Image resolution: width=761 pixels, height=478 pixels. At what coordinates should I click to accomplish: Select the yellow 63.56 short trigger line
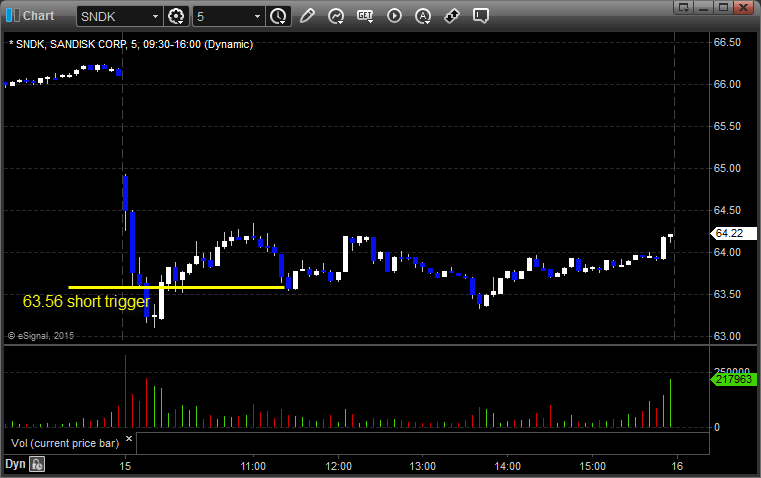(176, 287)
